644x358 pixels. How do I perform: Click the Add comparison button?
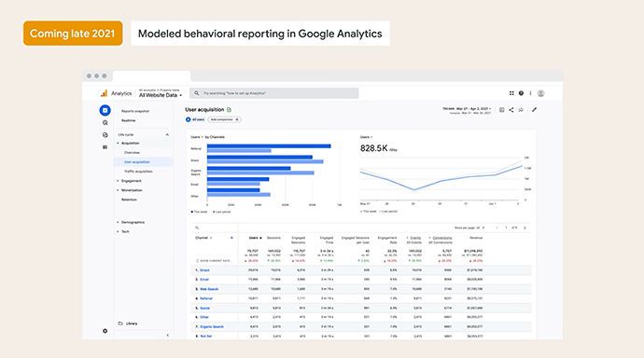click(x=225, y=119)
